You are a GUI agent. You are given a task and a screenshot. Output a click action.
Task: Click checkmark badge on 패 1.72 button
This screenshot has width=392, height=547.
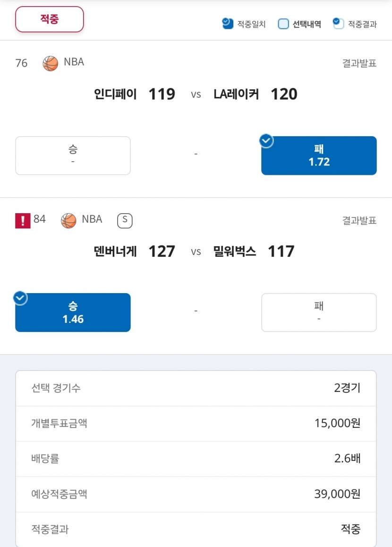[266, 141]
